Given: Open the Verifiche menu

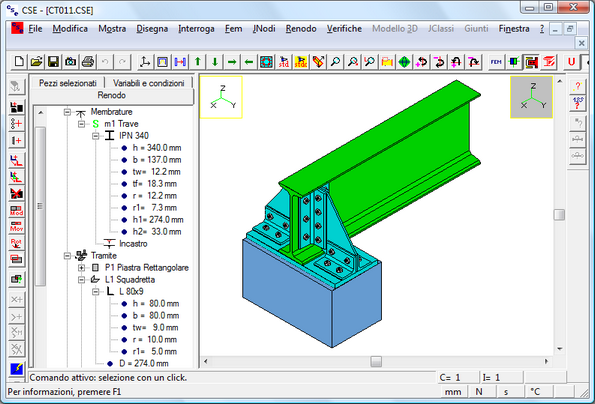Looking at the screenshot, I should [x=344, y=29].
